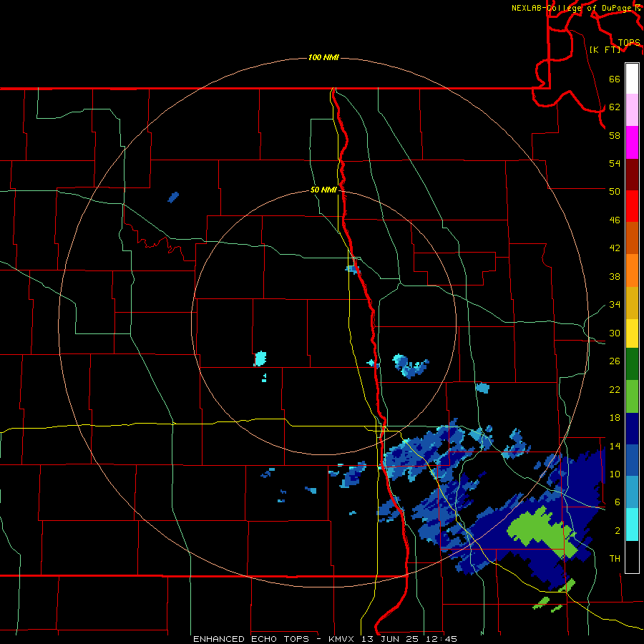Click the legend value "22"

tap(615, 389)
